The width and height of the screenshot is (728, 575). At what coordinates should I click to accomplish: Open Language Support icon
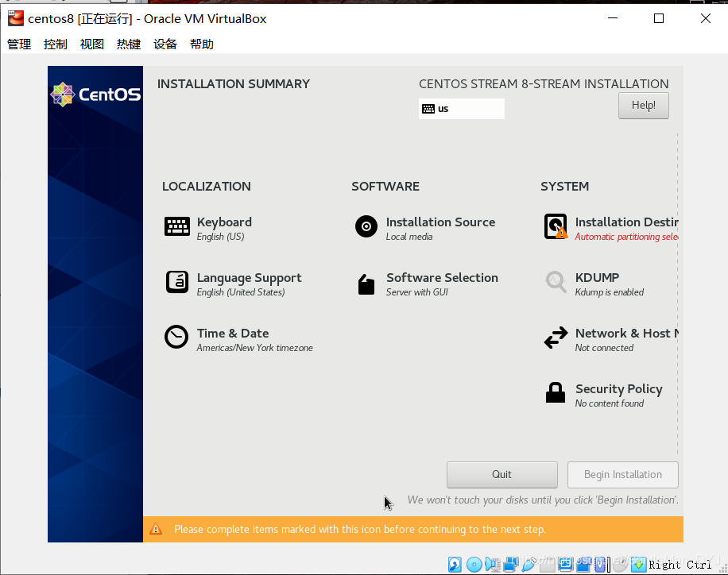177,282
